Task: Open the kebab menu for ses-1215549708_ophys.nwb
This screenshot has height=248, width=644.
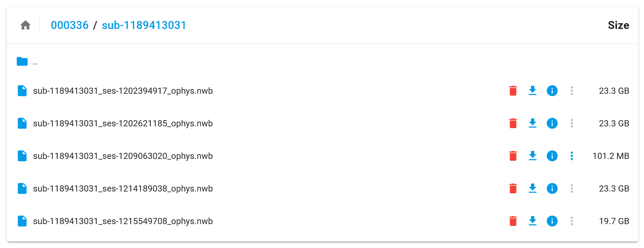Action: click(x=572, y=221)
